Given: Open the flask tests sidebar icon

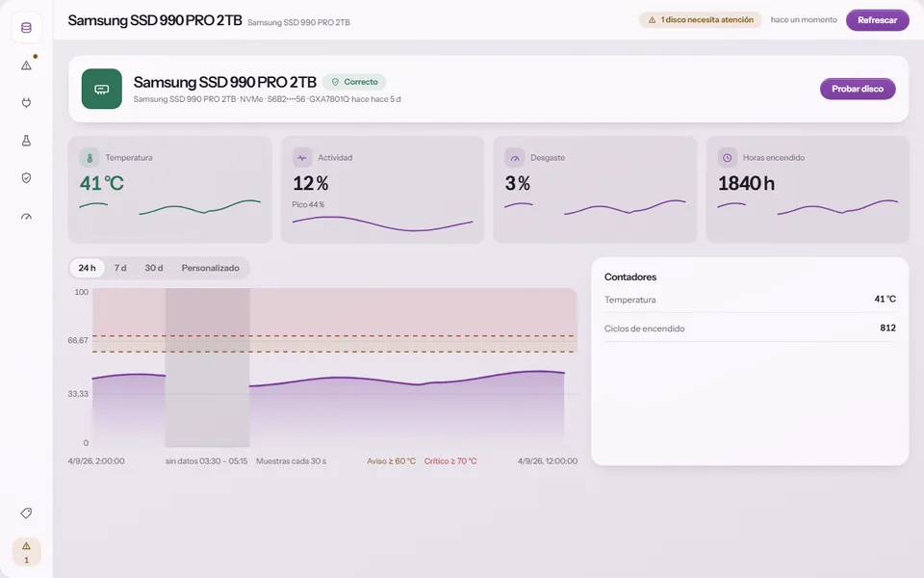Looking at the screenshot, I should pyautogui.click(x=26, y=141).
